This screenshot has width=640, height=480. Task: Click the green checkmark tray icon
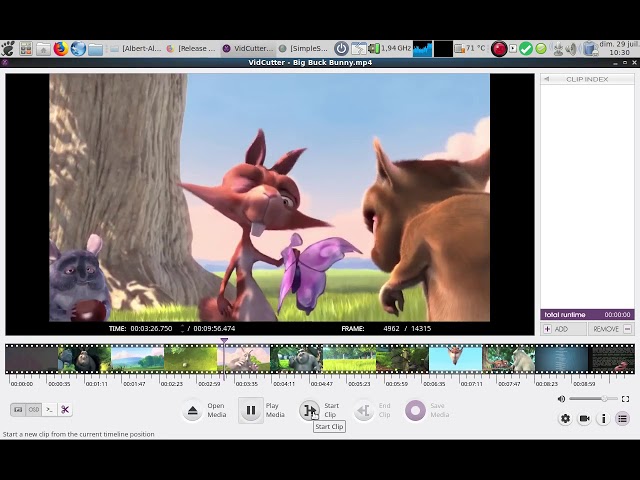pyautogui.click(x=526, y=49)
